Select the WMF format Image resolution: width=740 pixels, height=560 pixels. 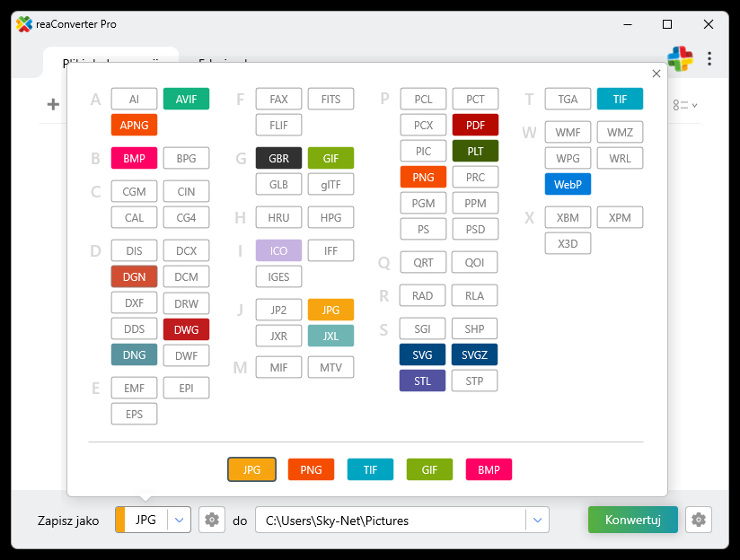568,132
